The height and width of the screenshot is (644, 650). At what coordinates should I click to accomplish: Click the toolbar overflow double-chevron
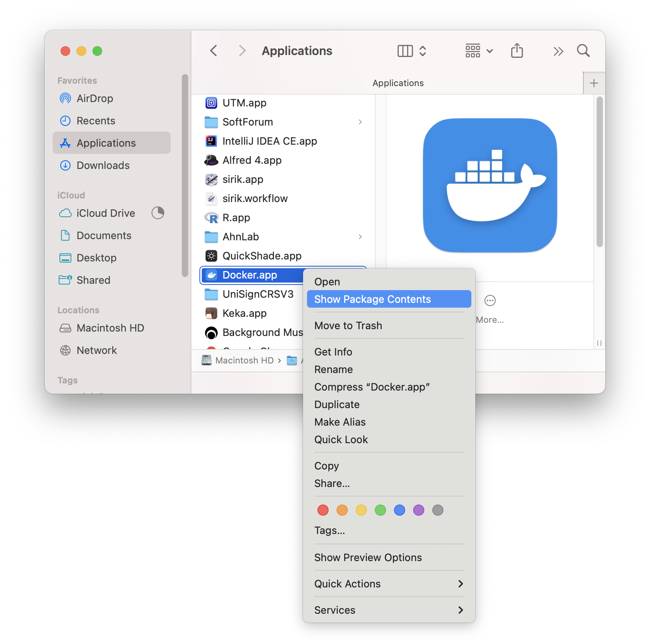click(558, 51)
